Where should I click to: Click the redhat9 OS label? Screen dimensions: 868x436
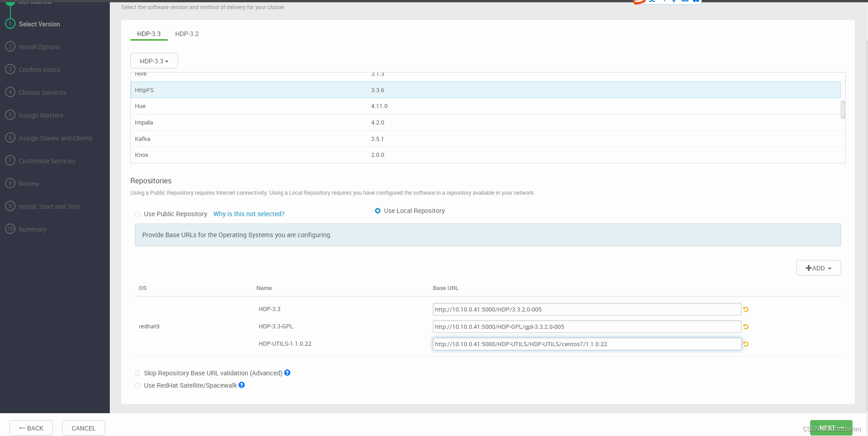click(x=149, y=326)
